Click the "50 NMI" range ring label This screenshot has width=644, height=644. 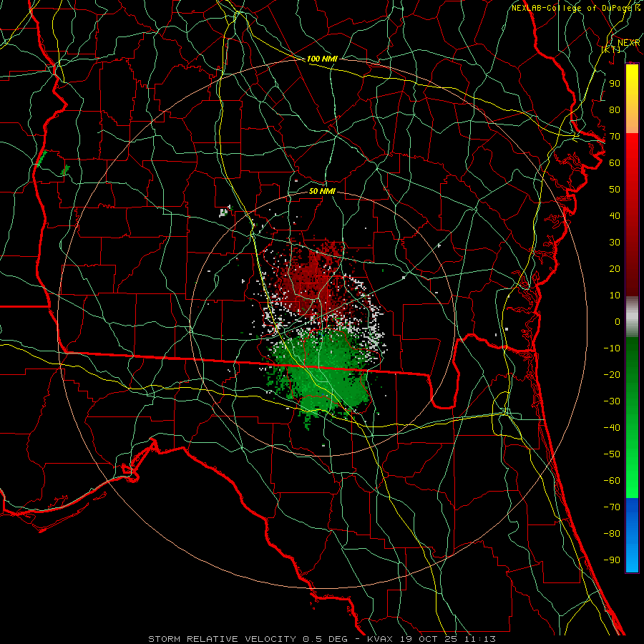tap(322, 191)
